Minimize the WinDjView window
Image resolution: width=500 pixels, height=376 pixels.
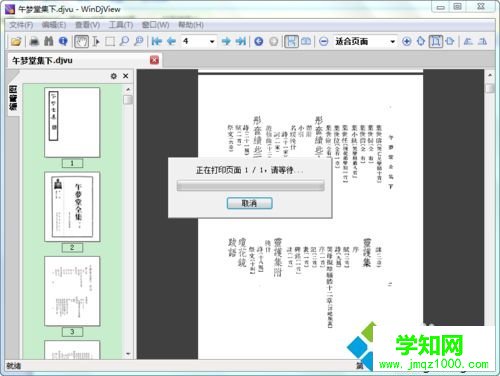click(x=441, y=7)
